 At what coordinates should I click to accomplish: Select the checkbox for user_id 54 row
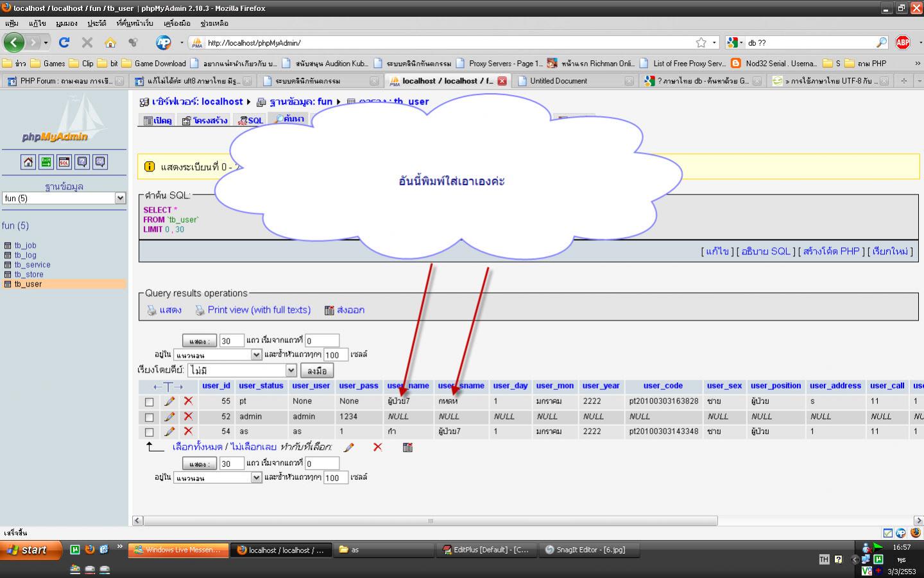[x=150, y=432]
